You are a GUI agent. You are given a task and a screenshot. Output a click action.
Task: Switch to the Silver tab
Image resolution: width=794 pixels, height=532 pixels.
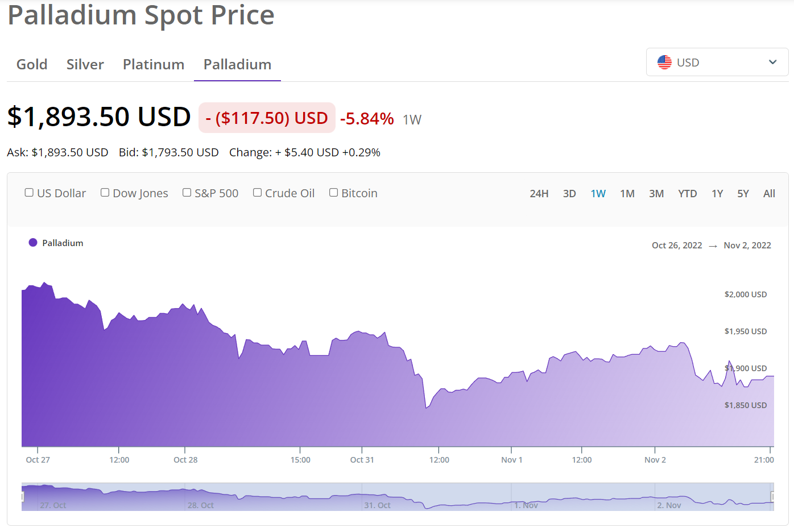click(85, 64)
